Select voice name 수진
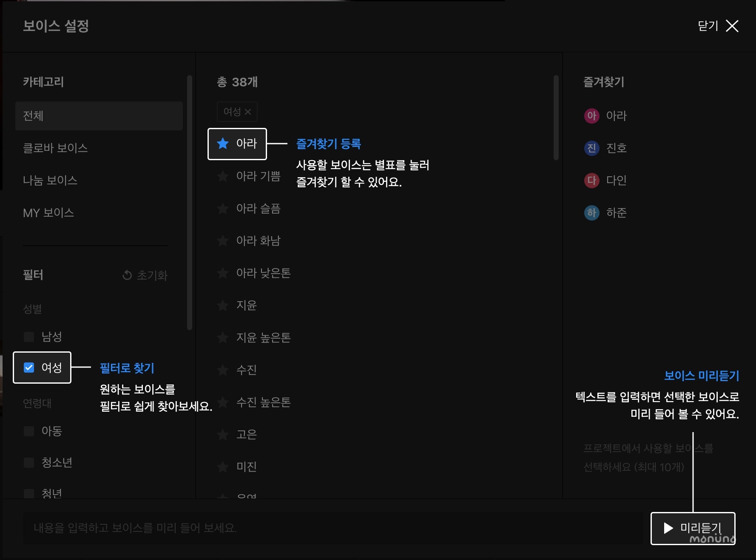This screenshot has width=756, height=560. (247, 370)
